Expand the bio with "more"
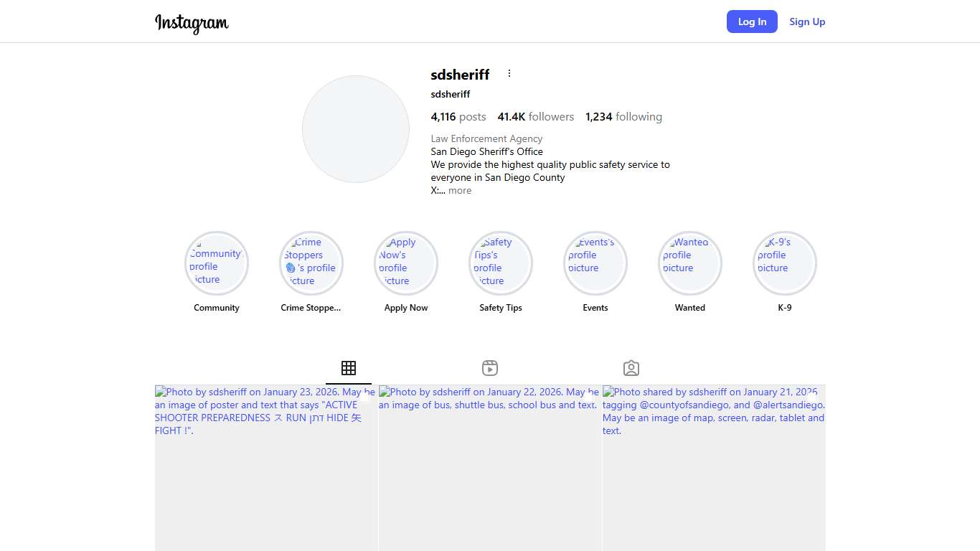This screenshot has height=551, width=980. point(460,191)
